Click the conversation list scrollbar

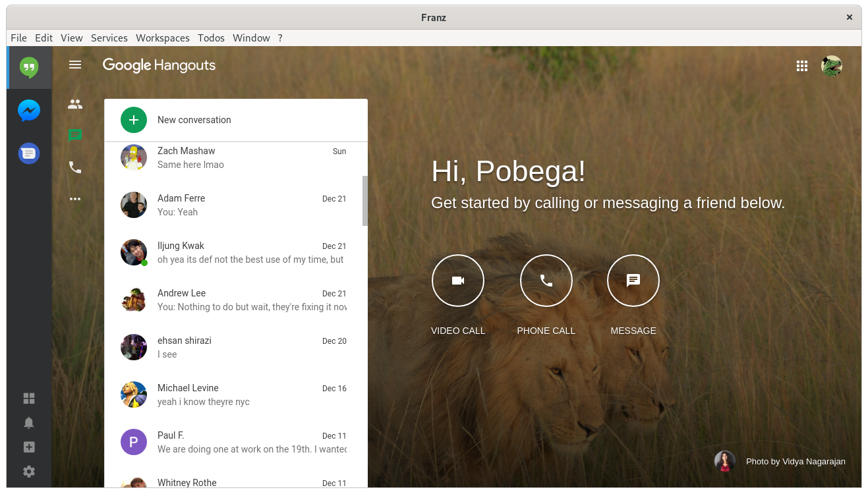364,201
